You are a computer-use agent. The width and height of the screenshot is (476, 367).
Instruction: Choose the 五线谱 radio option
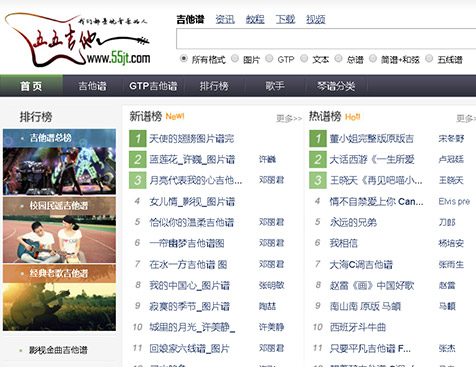point(429,59)
